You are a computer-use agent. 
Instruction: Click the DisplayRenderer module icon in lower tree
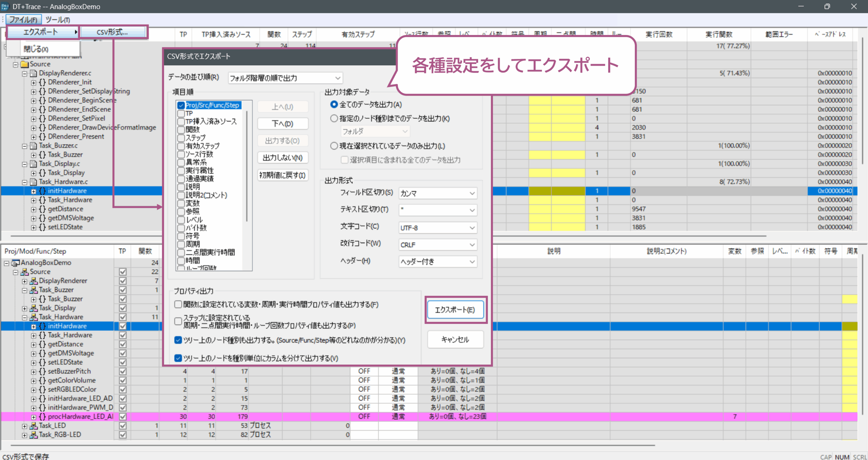(x=33, y=281)
